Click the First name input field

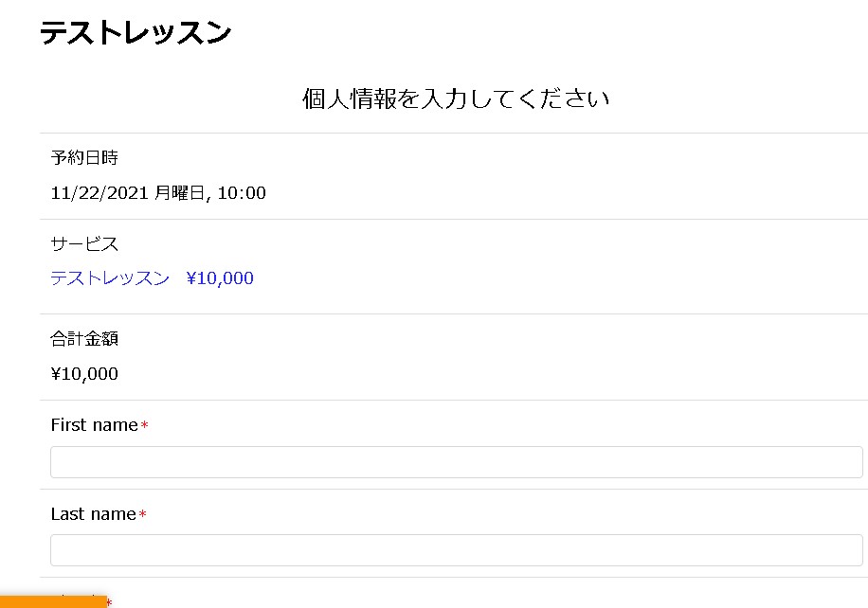tap(456, 462)
